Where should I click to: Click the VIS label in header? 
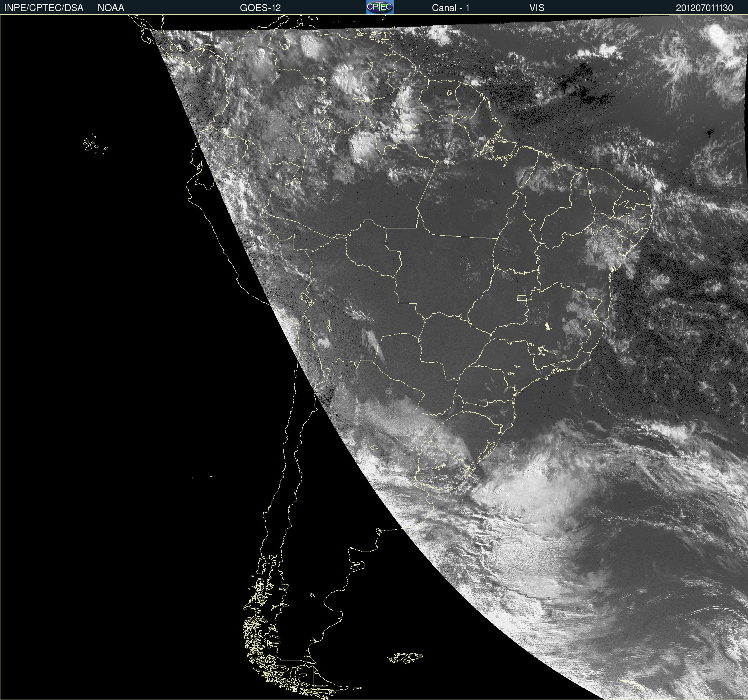(537, 8)
